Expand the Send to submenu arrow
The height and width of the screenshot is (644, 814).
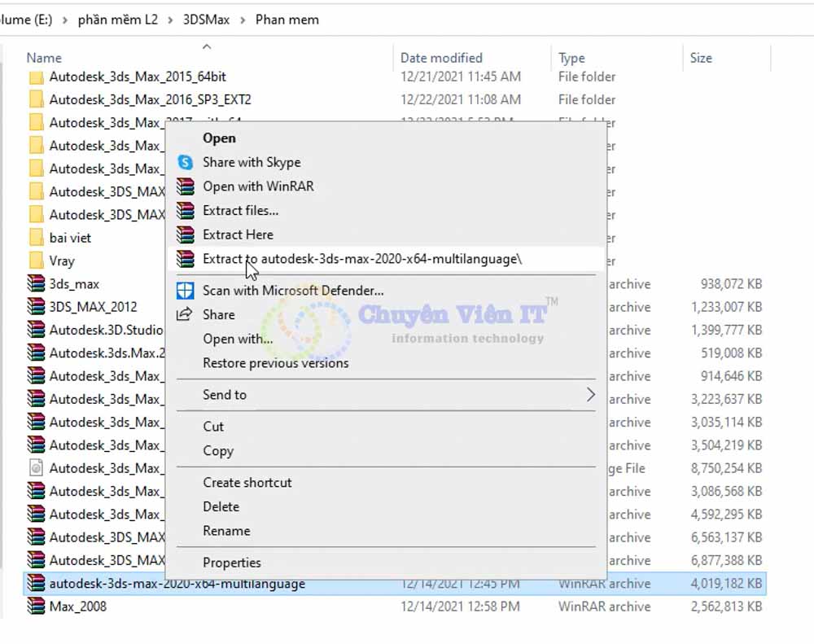(x=590, y=395)
